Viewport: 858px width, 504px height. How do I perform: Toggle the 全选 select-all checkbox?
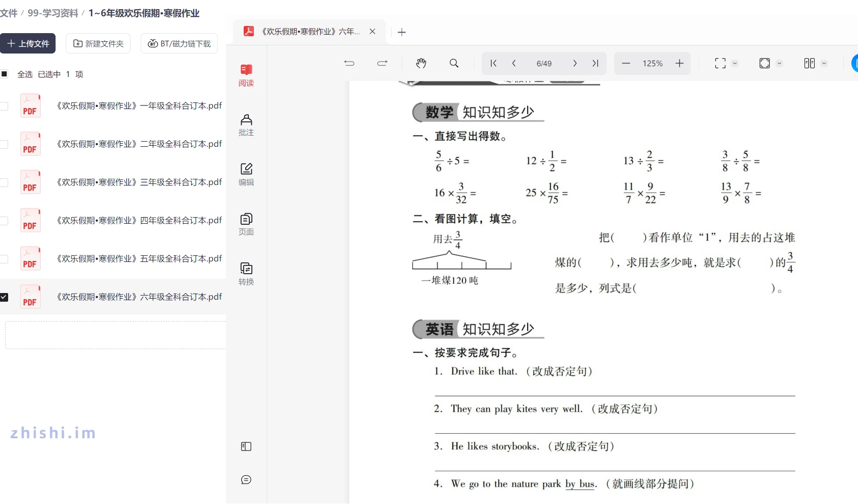(5, 74)
